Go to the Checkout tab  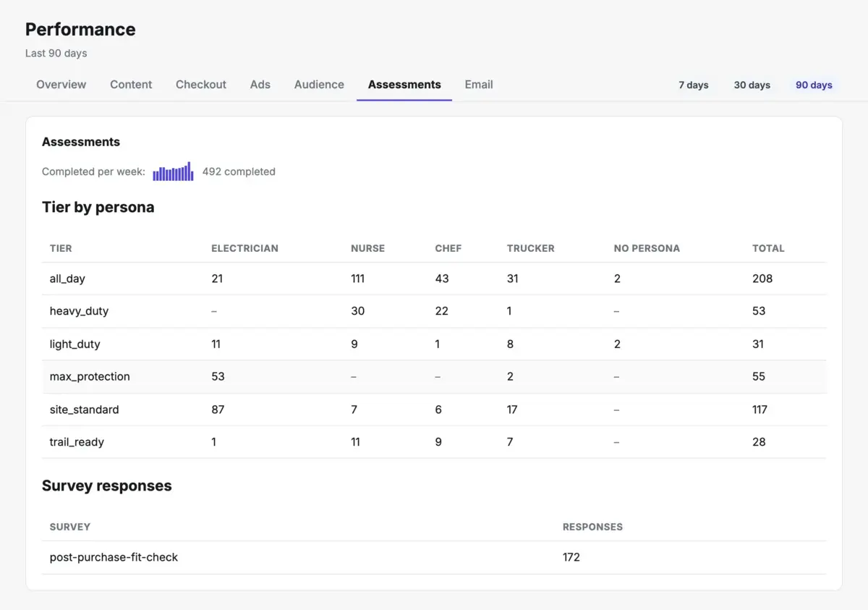click(201, 85)
